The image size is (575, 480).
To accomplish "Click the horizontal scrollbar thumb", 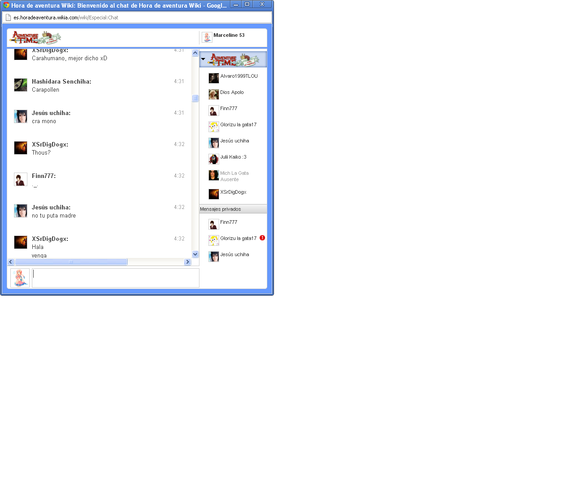I will click(x=72, y=262).
